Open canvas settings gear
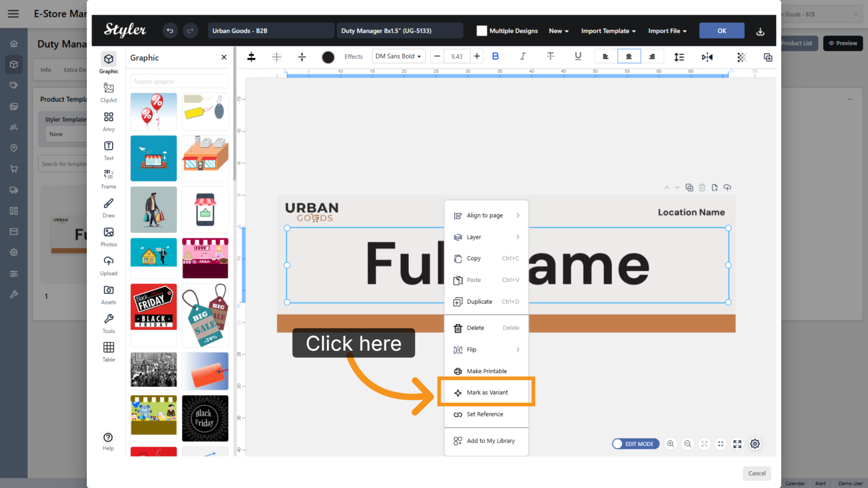Screen dimensions: 868x488 coord(755,444)
